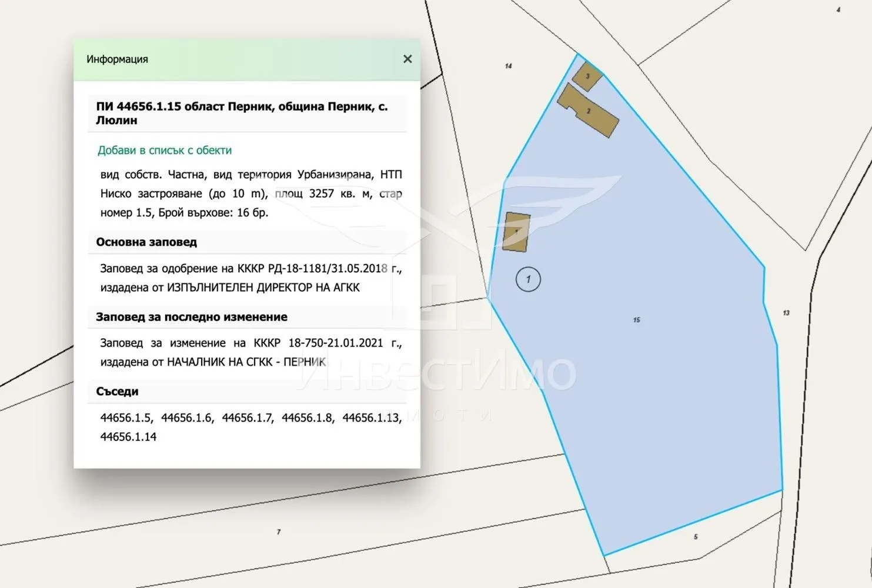Click the circled 1 marker on the parcel

[x=528, y=279]
